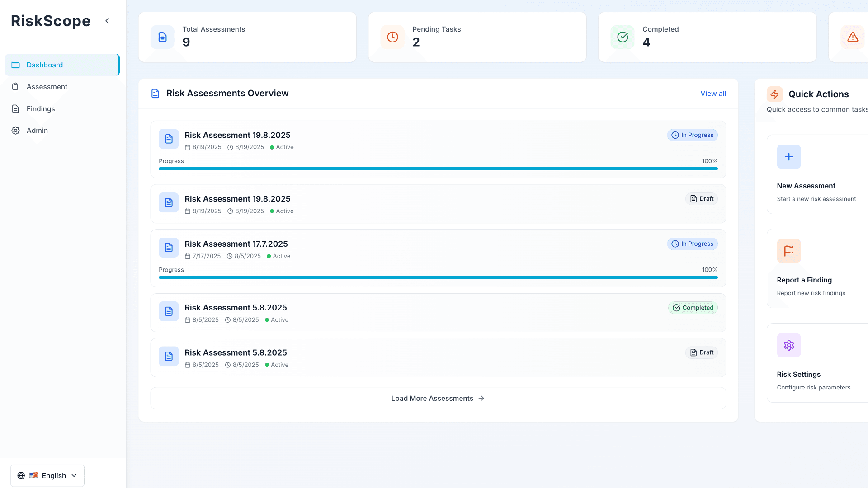Image resolution: width=868 pixels, height=488 pixels.
Task: Click the warning triangle stat icon
Action: 853,37
